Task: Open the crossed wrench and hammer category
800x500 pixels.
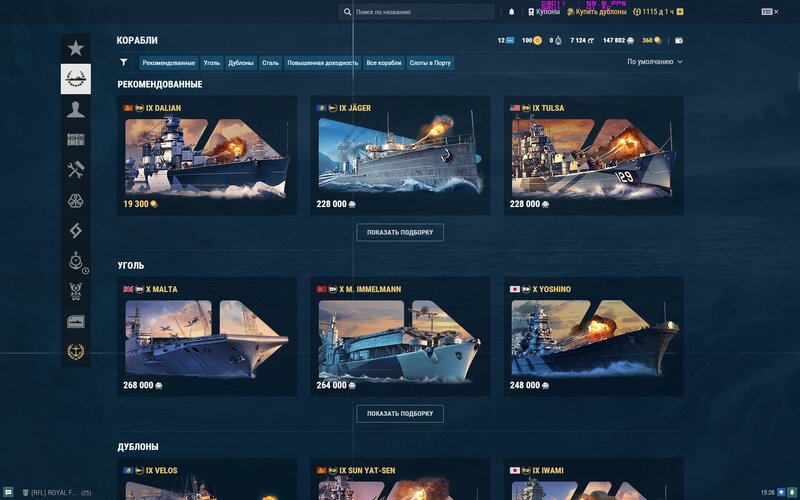Action: tap(76, 170)
